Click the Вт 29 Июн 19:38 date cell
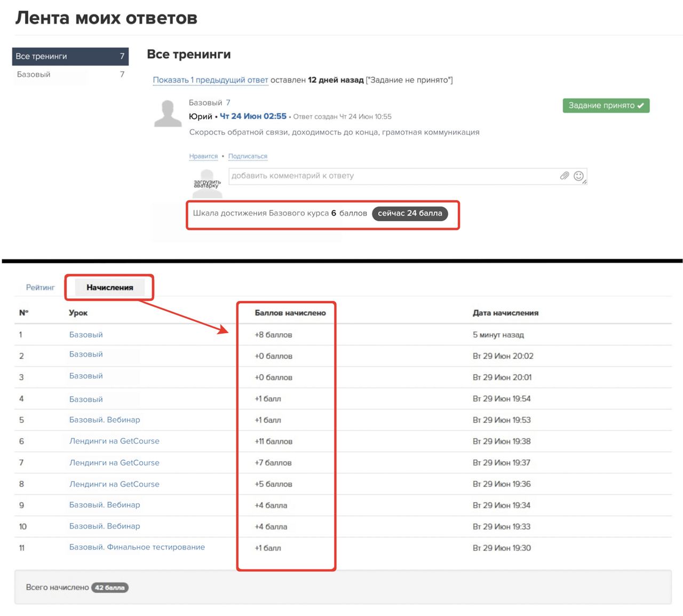 502,441
